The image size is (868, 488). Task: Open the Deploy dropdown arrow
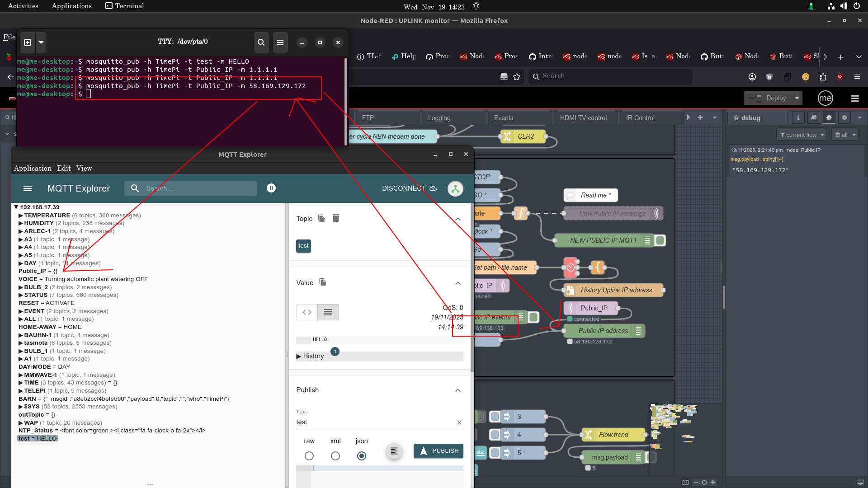pyautogui.click(x=797, y=98)
